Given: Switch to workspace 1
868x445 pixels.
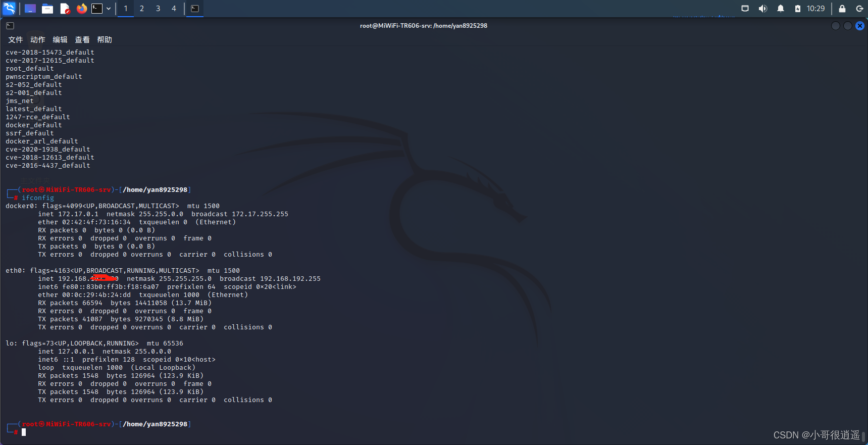Looking at the screenshot, I should pos(126,9).
